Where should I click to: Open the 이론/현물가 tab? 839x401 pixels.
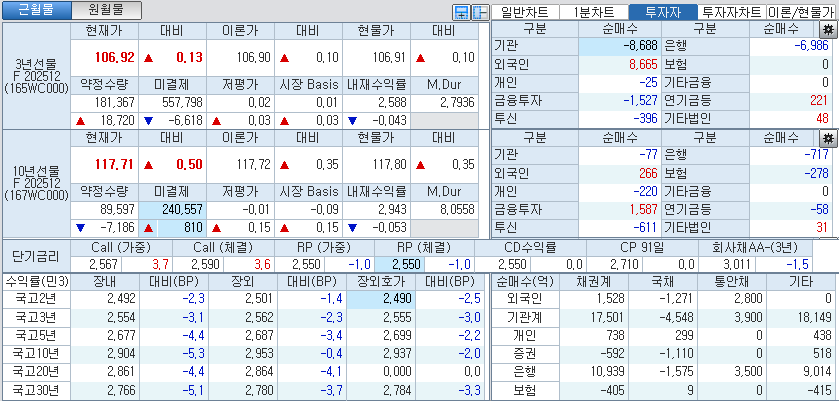(802, 12)
